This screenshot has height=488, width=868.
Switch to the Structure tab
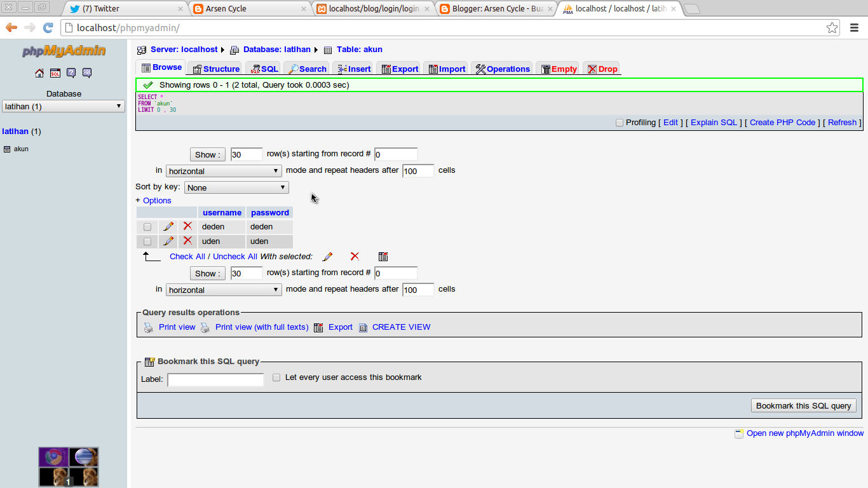pos(215,68)
